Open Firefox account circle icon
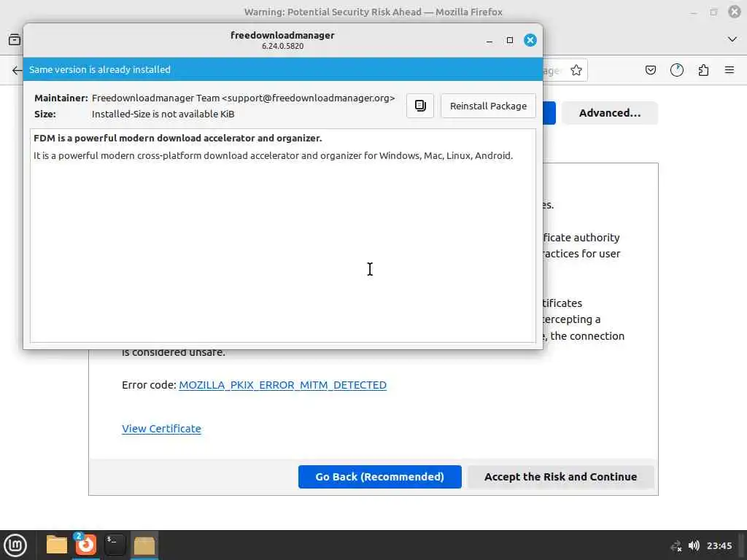Screen dimensions: 747x560 coord(677,71)
